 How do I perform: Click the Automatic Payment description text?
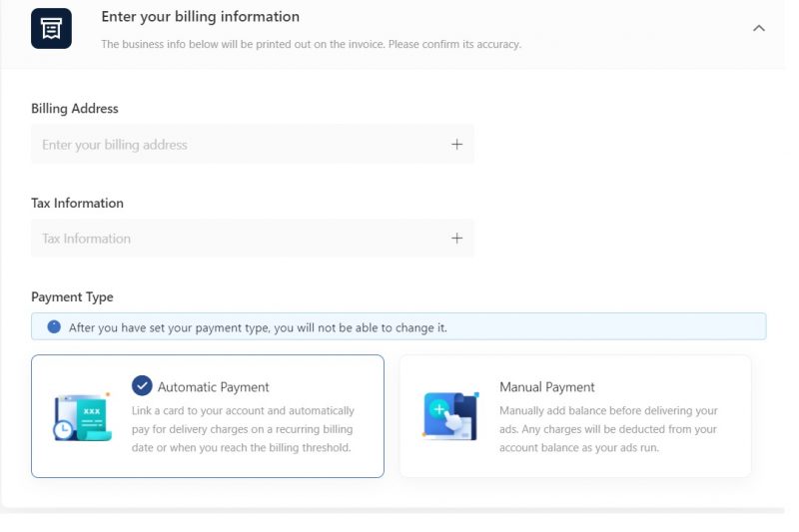coord(243,429)
